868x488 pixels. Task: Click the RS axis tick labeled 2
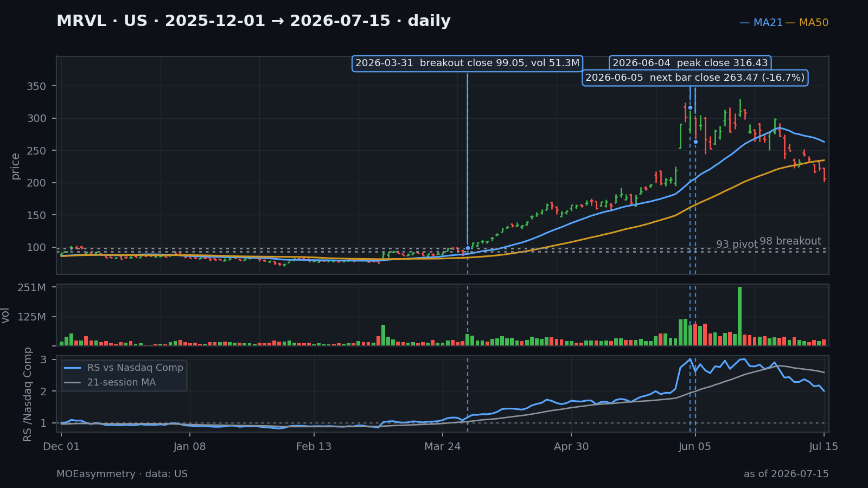[43, 391]
